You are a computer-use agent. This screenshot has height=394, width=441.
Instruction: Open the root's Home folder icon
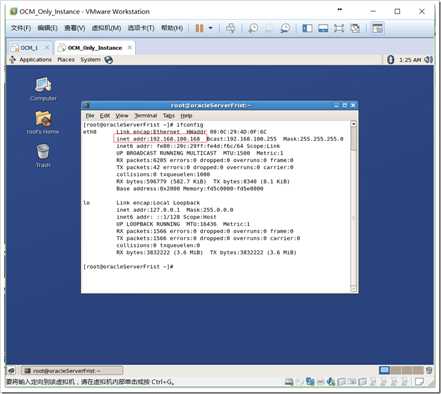[43, 122]
